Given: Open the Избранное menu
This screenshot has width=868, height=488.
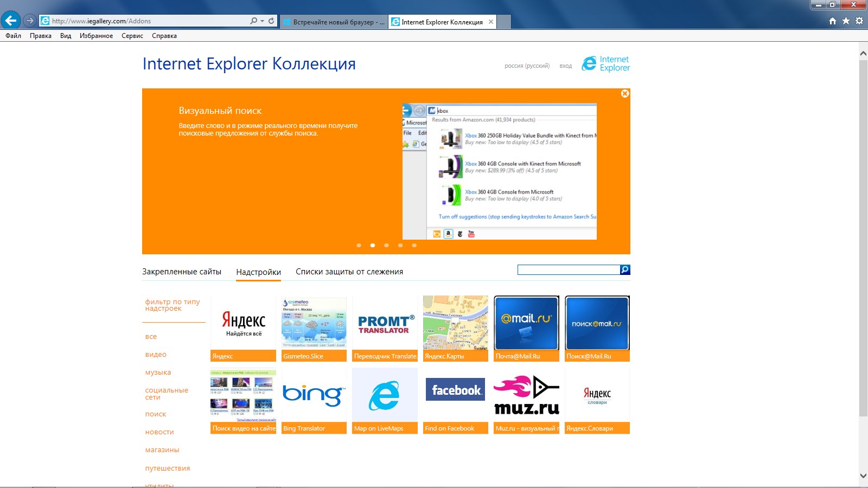Looking at the screenshot, I should point(96,36).
